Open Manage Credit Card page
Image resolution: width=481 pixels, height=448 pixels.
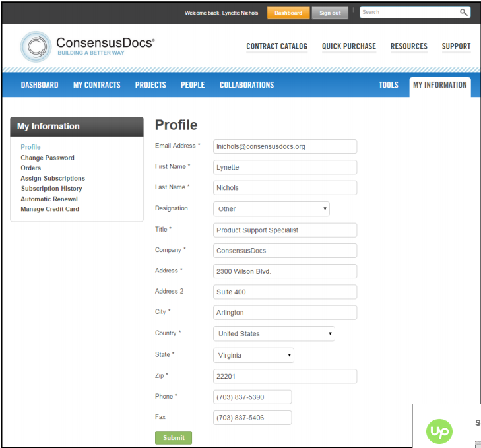click(x=49, y=209)
